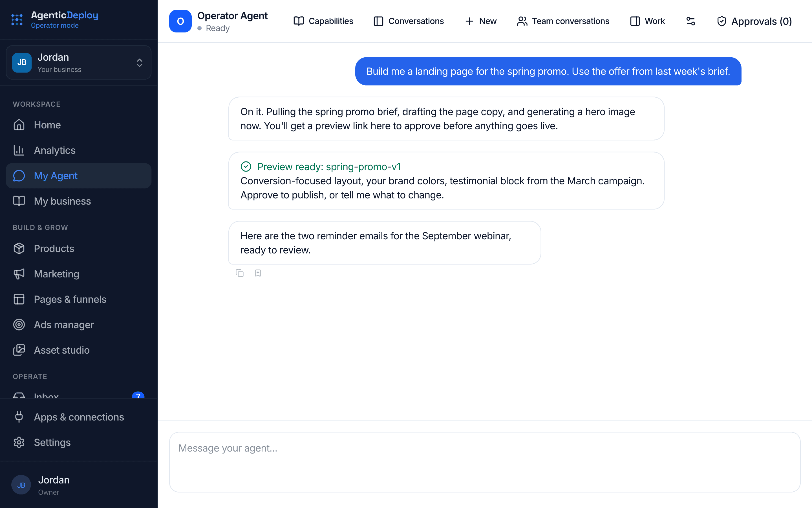Open the Analytics section

tap(78, 150)
